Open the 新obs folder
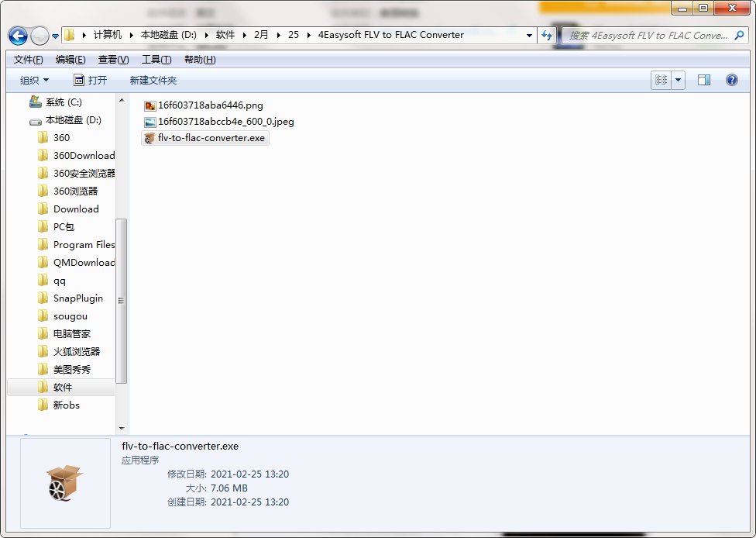756x538 pixels. point(59,405)
